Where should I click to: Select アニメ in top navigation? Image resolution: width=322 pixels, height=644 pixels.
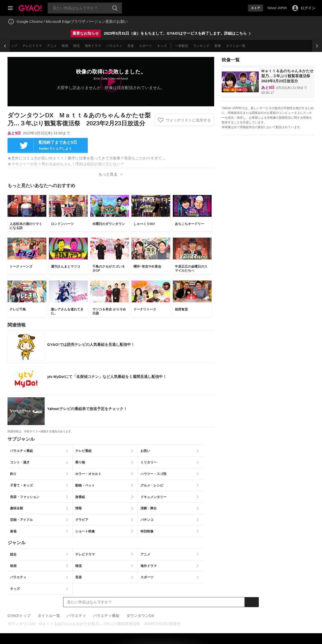click(52, 46)
